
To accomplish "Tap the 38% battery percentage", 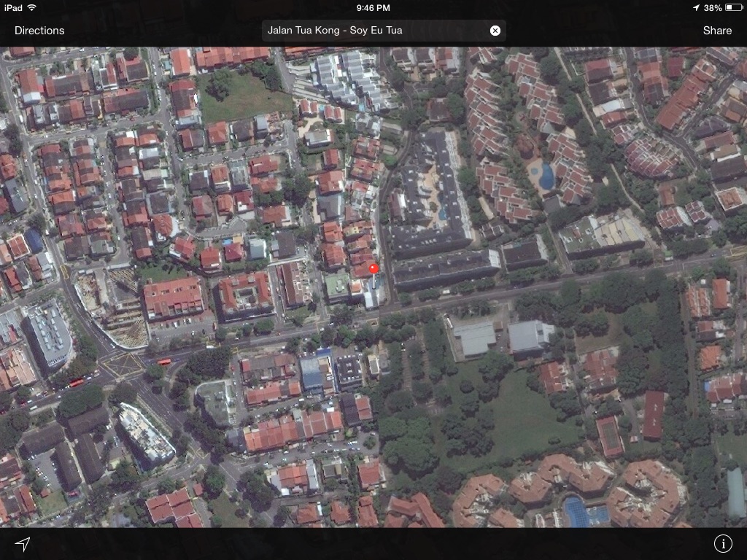I will 713,7.
